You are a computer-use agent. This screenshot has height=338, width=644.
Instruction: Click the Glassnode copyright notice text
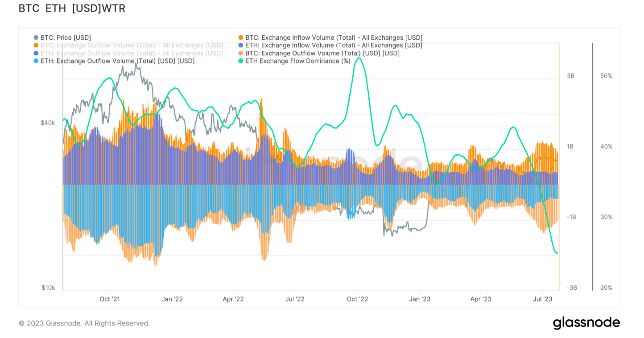tap(84, 323)
